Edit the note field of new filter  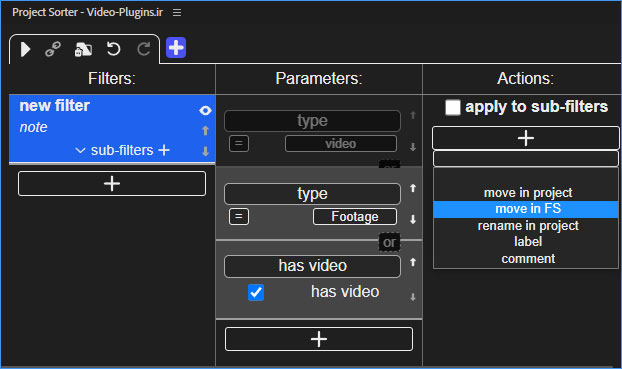point(33,127)
